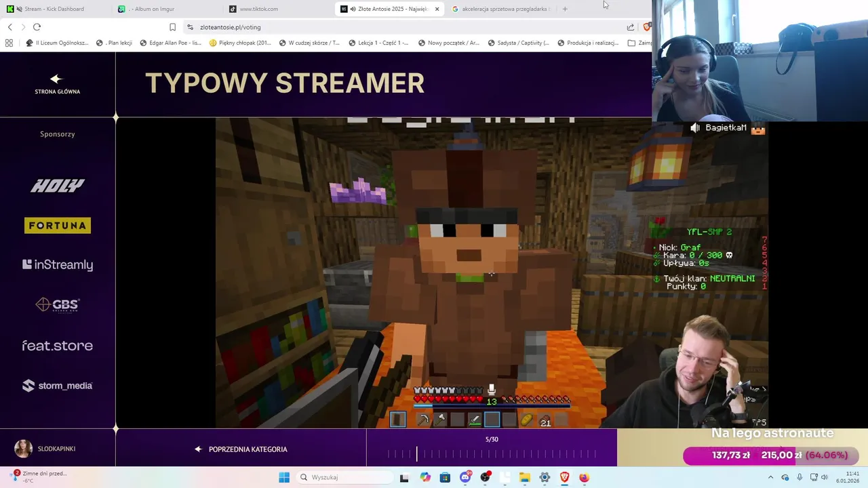Image resolution: width=868 pixels, height=488 pixels.
Task: Open the Fortuna sponsor logo
Action: click(x=58, y=226)
